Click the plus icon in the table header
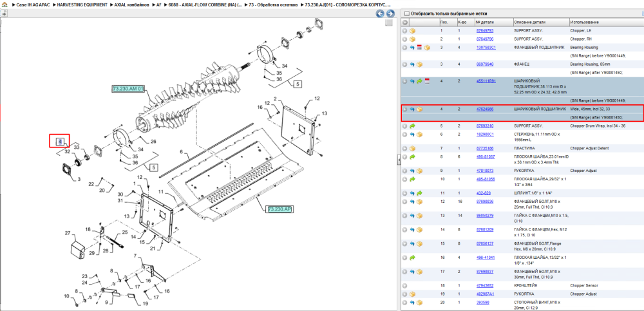Image resolution: width=644 pixels, height=311 pixels. (x=405, y=22)
